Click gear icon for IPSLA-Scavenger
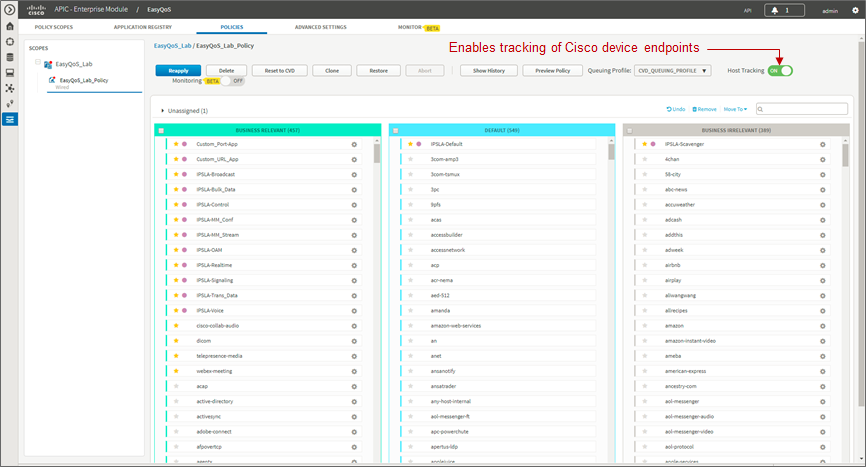Image resolution: width=867 pixels, height=467 pixels. [x=823, y=144]
